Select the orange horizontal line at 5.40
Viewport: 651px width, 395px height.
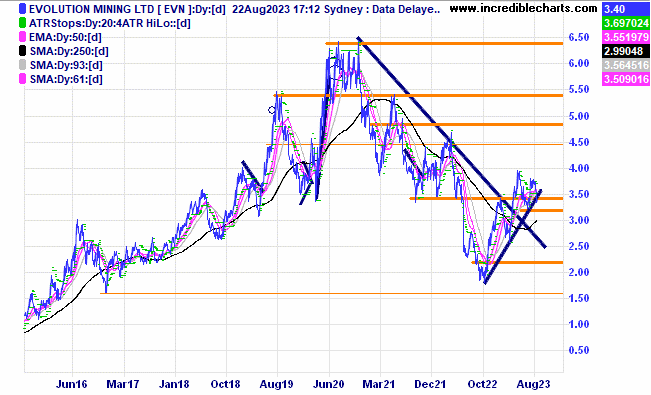coord(418,96)
